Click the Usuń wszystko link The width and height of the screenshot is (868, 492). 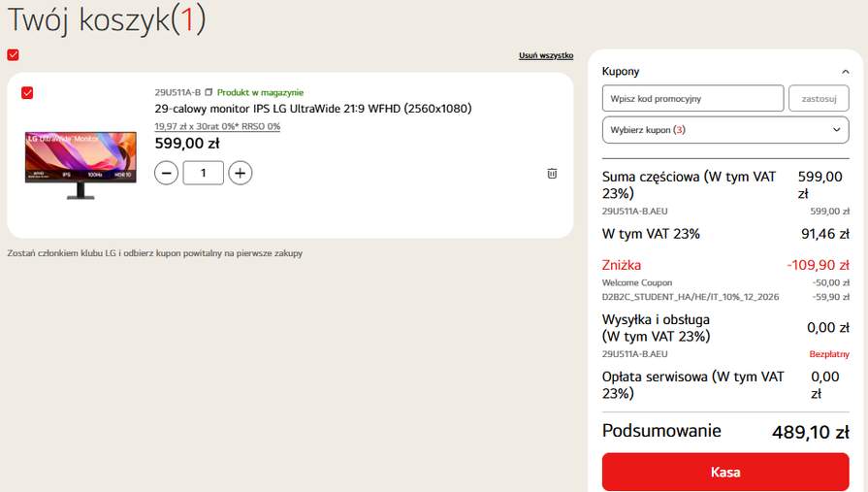pos(546,55)
